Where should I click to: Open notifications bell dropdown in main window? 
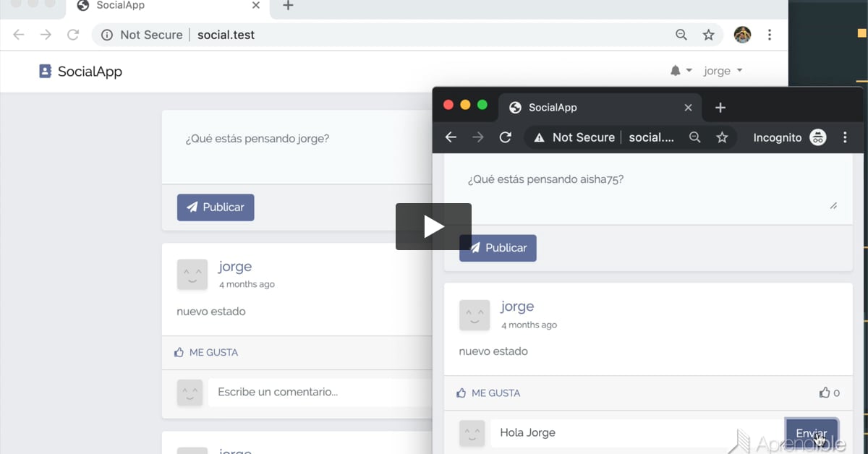(x=681, y=71)
